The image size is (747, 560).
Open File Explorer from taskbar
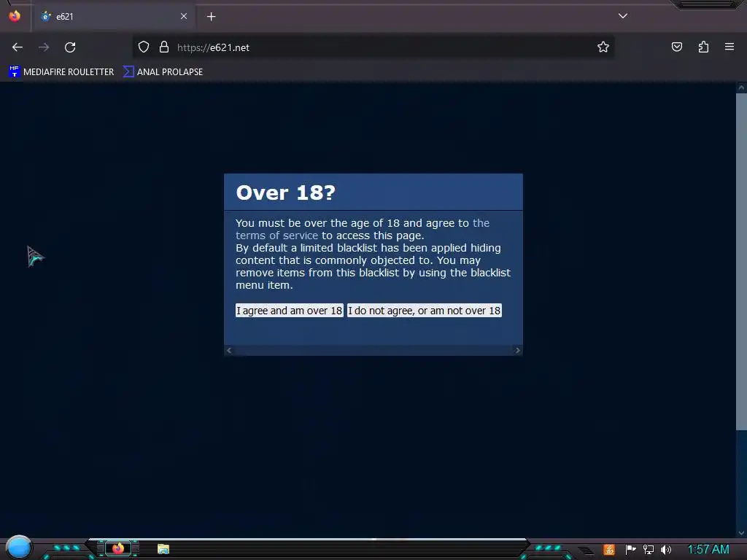click(x=163, y=549)
